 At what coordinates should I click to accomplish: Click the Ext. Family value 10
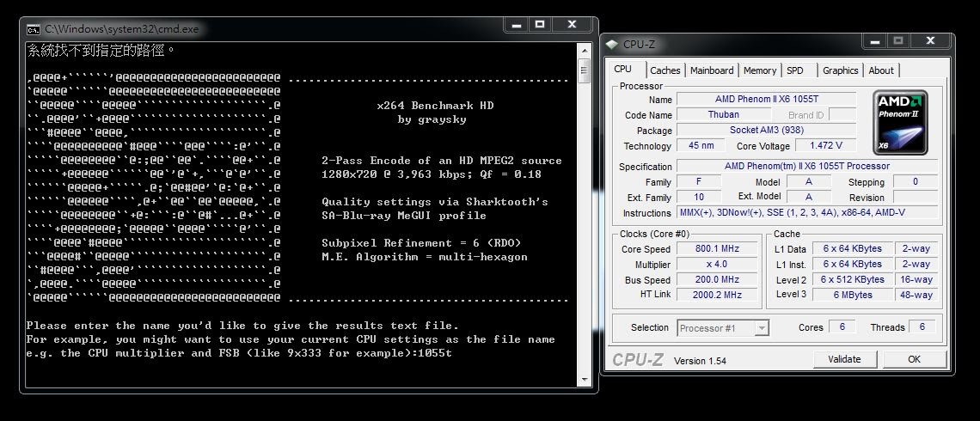(x=699, y=198)
